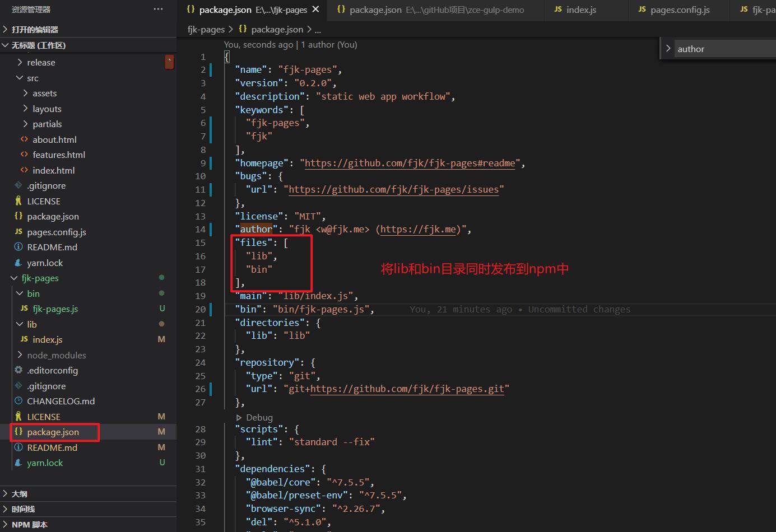The image size is (776, 532).
Task: Click the fjk-pages breadcrumb
Action: (x=206, y=29)
